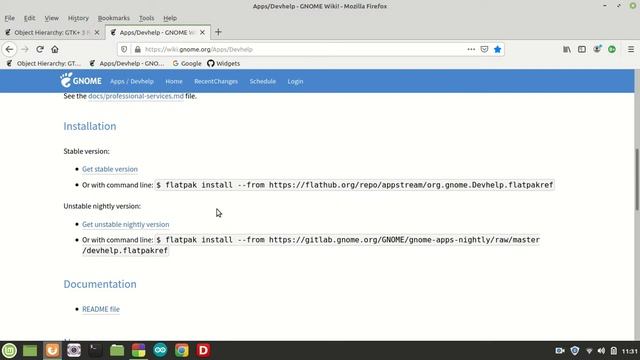Open the Edit menu
640x360 pixels.
(x=29, y=18)
